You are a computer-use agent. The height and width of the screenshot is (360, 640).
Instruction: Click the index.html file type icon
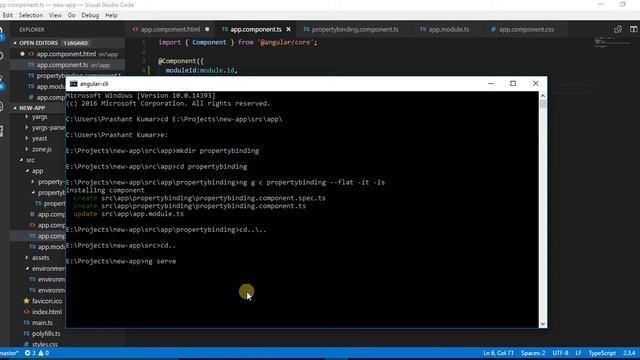[x=27, y=312]
